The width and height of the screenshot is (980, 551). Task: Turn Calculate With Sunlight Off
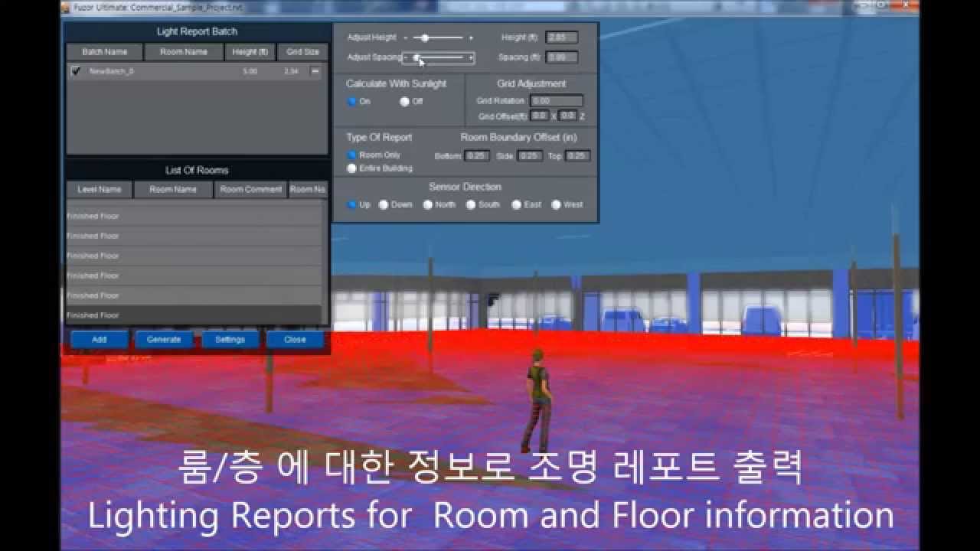404,101
